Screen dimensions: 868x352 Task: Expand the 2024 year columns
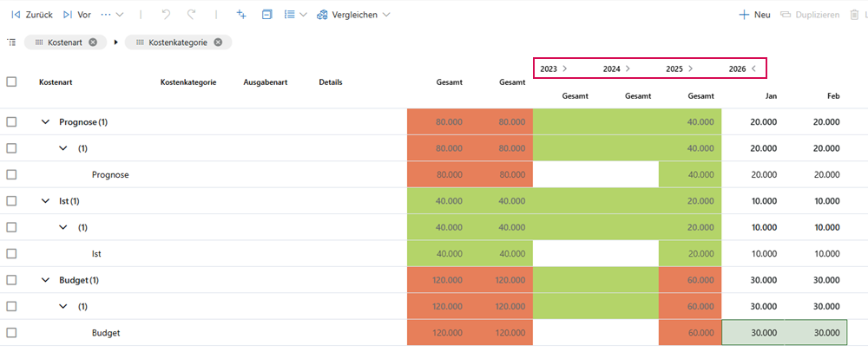coord(628,68)
